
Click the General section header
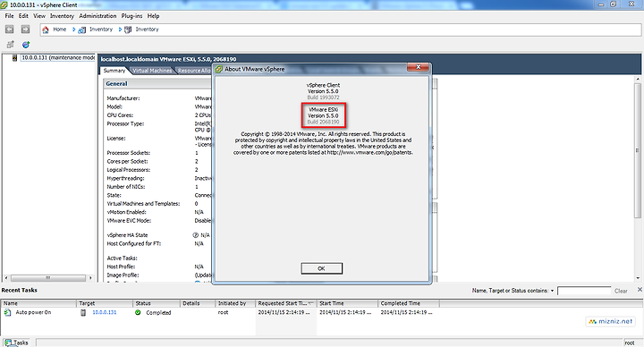pyautogui.click(x=116, y=84)
